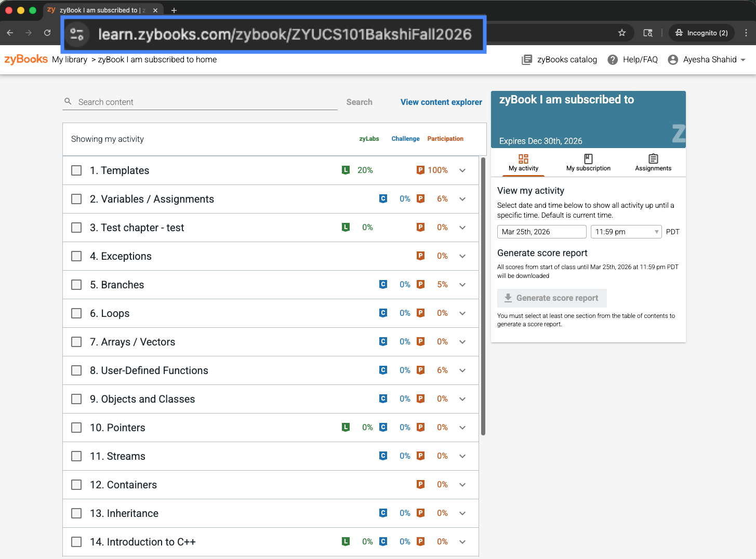The width and height of the screenshot is (756, 559).
Task: Click site info icon in address bar
Action: tap(77, 34)
